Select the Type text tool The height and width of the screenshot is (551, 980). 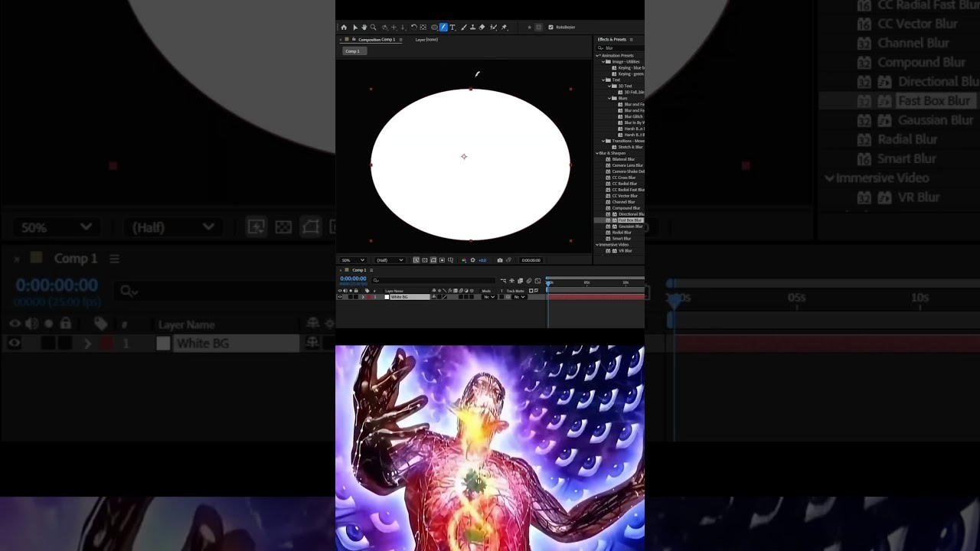coord(452,27)
